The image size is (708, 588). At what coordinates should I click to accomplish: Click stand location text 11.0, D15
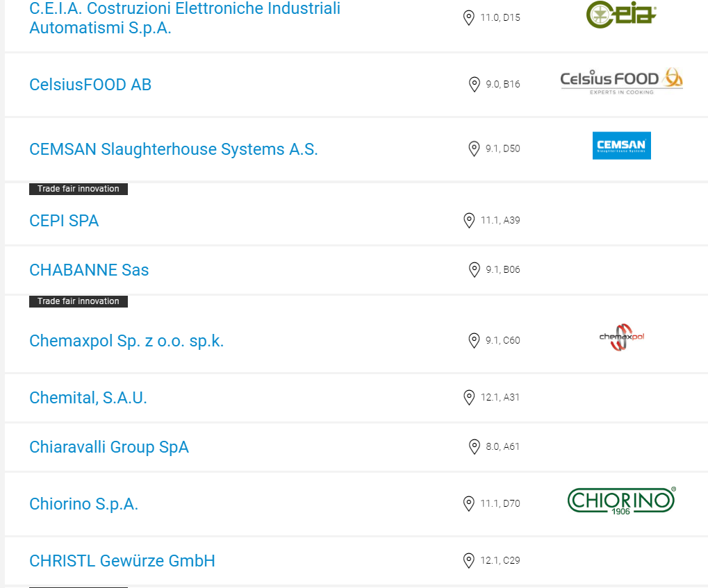coord(500,17)
